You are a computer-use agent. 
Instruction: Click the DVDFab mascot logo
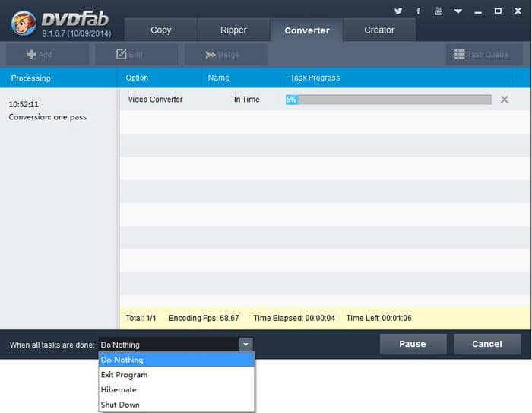(24, 24)
